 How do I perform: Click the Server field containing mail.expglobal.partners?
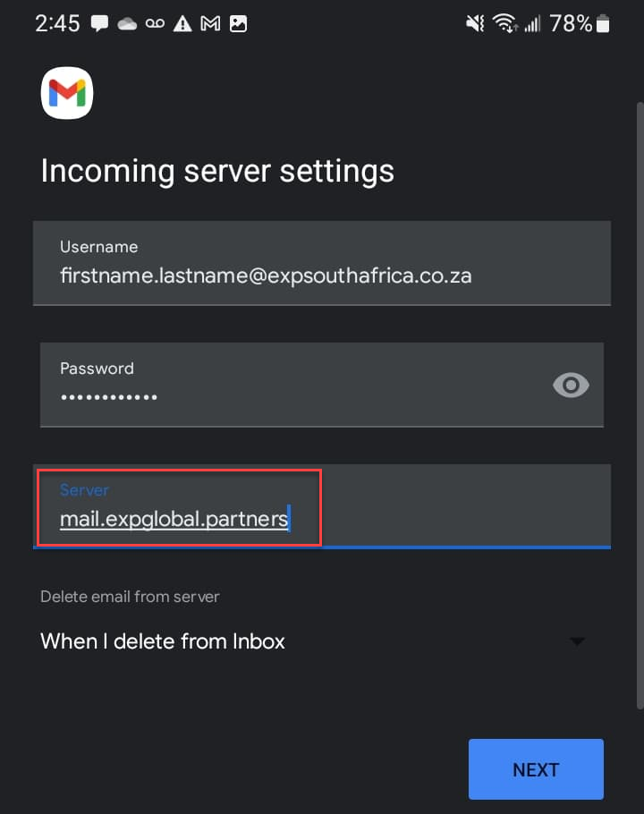(x=322, y=506)
